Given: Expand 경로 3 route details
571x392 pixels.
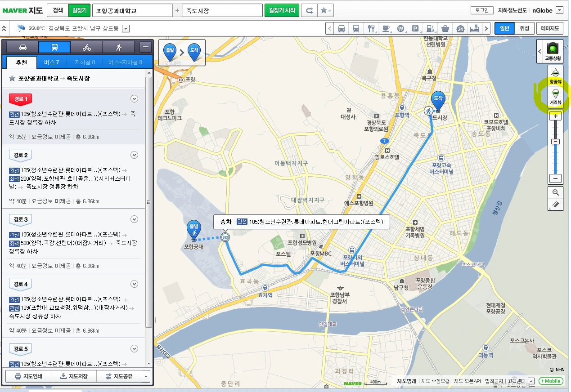Looking at the screenshot, I should pyautogui.click(x=134, y=219).
